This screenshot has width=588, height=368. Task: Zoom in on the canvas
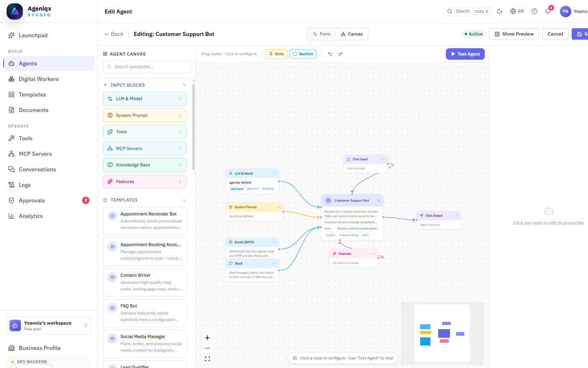[x=207, y=338]
